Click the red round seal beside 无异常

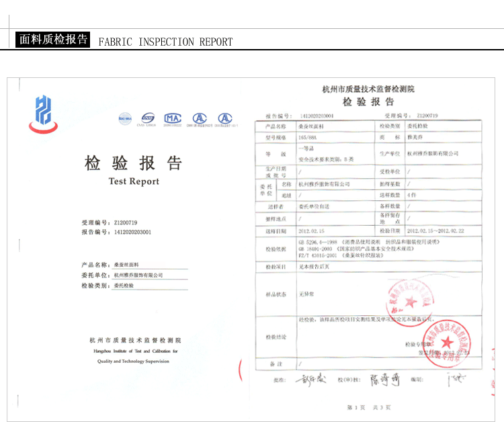(x=409, y=303)
